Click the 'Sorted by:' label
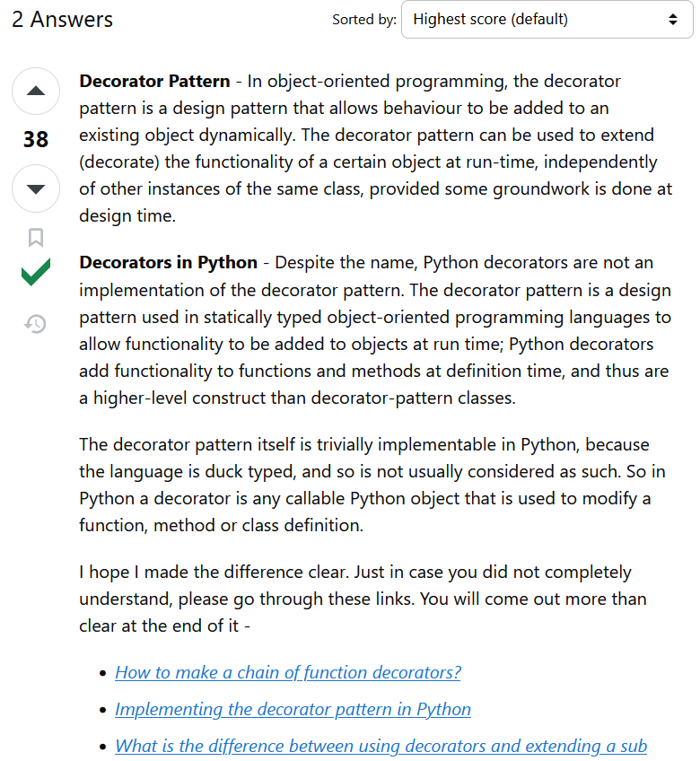This screenshot has width=700, height=761. (363, 19)
